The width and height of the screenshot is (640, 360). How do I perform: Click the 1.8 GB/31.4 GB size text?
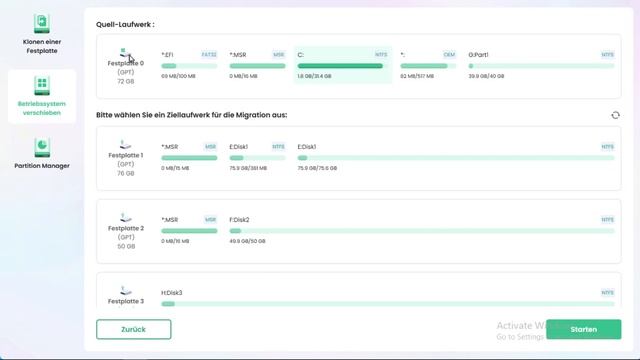pyautogui.click(x=314, y=76)
